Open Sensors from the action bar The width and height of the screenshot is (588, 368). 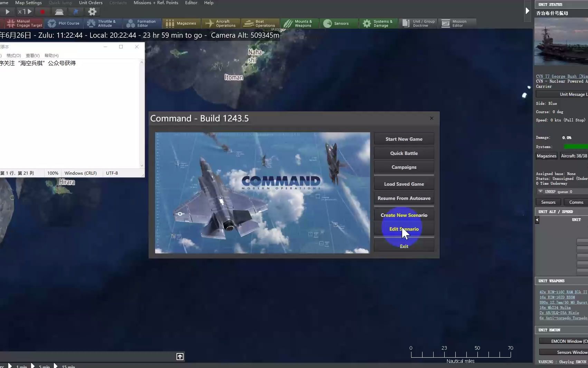pyautogui.click(x=339, y=24)
